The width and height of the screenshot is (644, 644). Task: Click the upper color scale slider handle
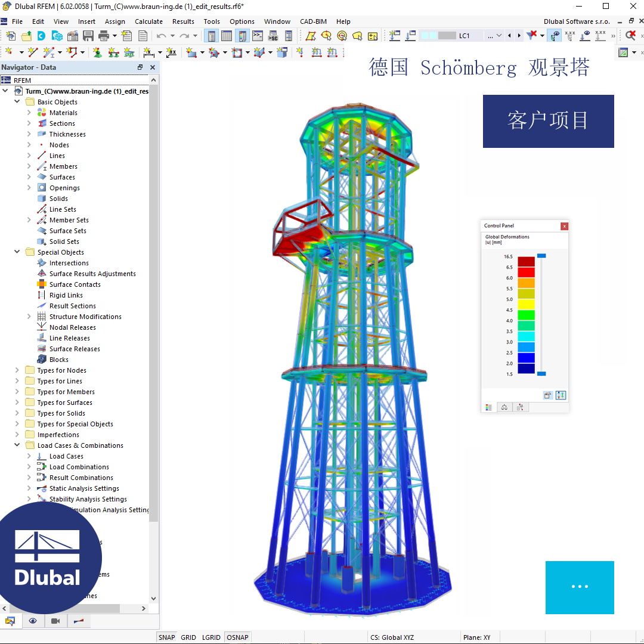click(x=541, y=256)
